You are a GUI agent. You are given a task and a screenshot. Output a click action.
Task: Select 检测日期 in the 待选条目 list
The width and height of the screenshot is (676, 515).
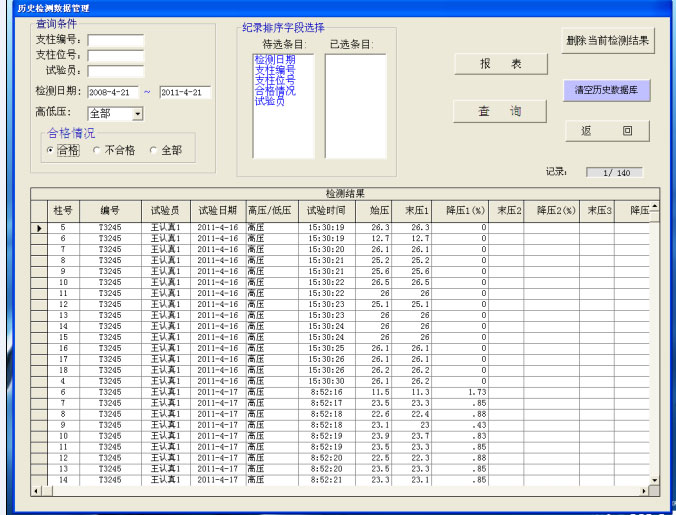[274, 59]
